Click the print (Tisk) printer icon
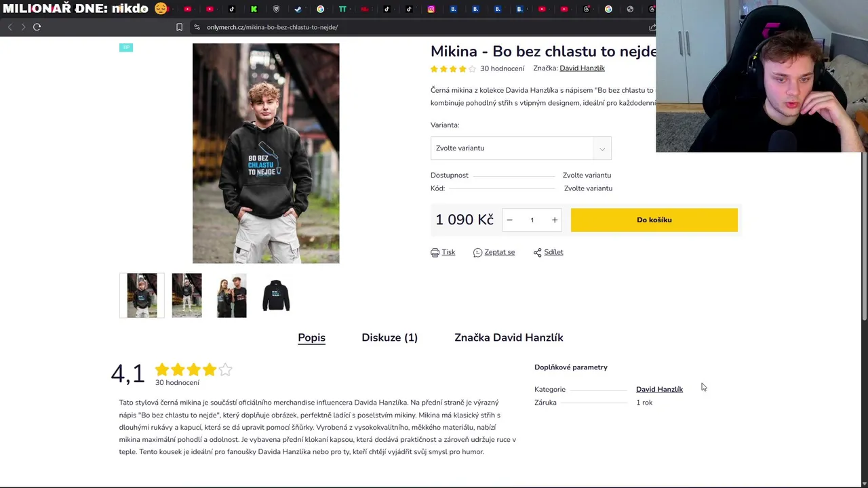Viewport: 868px width, 488px height. coord(435,252)
